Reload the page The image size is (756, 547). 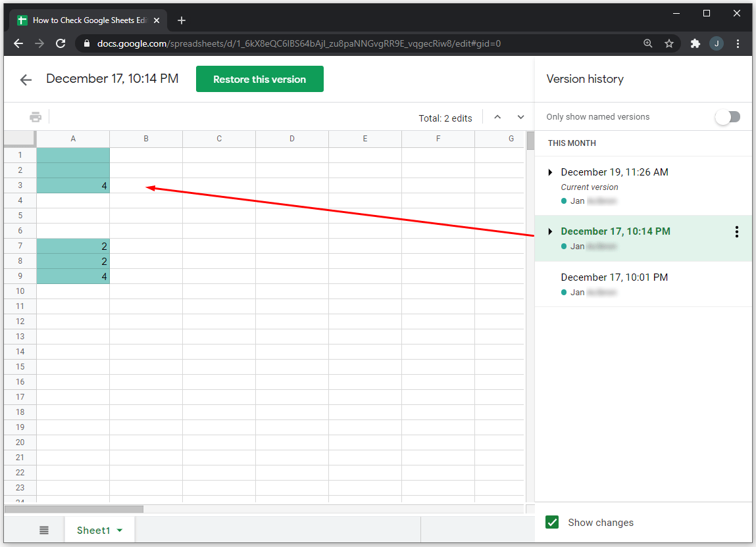click(x=61, y=43)
